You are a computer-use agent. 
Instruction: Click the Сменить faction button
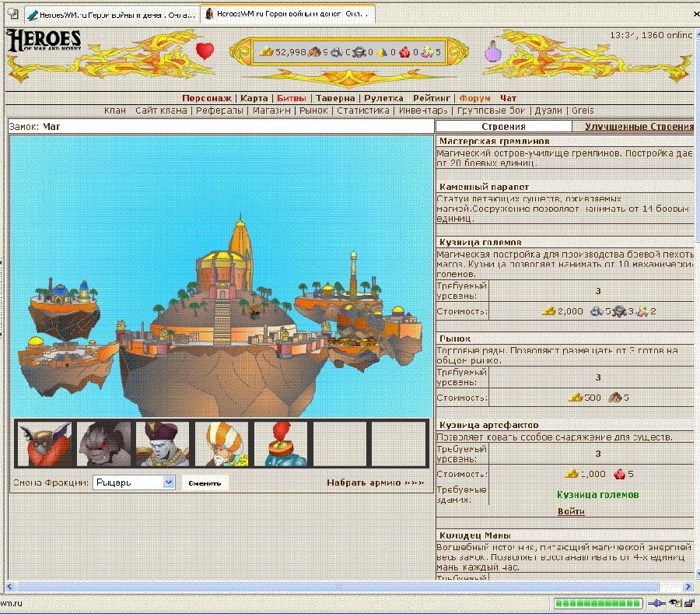[x=205, y=483]
